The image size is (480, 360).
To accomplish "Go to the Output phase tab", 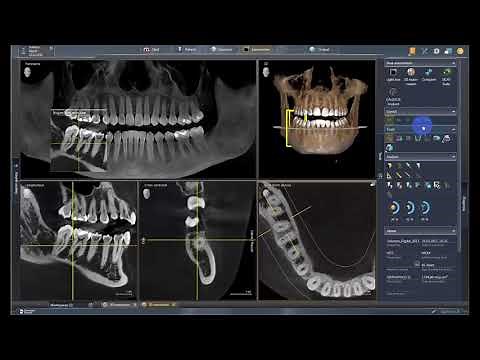I will coord(319,50).
